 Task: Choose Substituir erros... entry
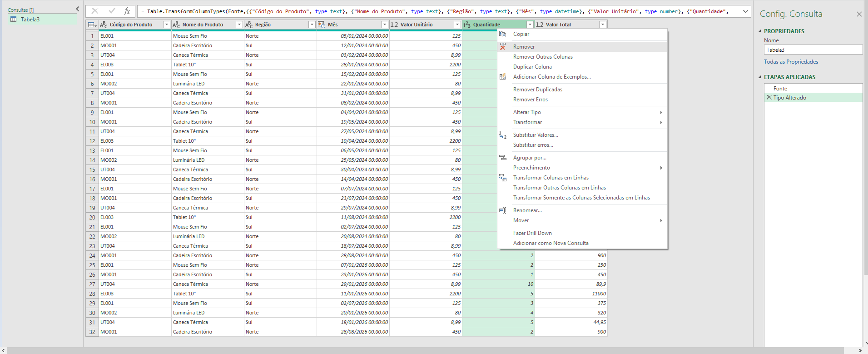tap(582, 145)
